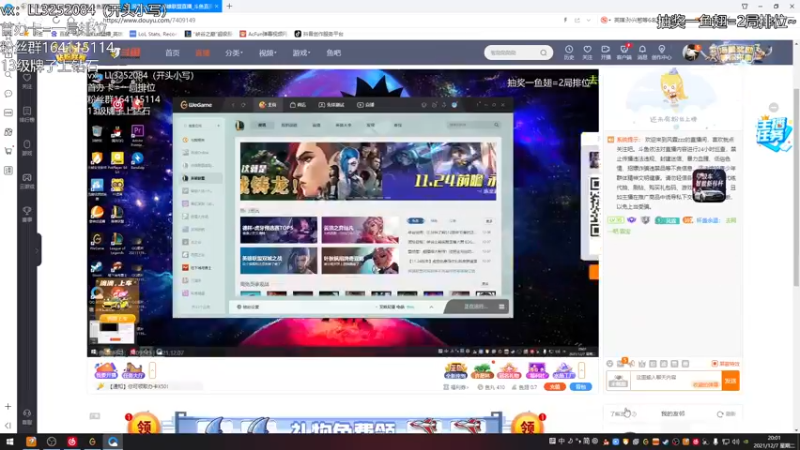Open the 抖音创作服务平台 bookmark

319,34
